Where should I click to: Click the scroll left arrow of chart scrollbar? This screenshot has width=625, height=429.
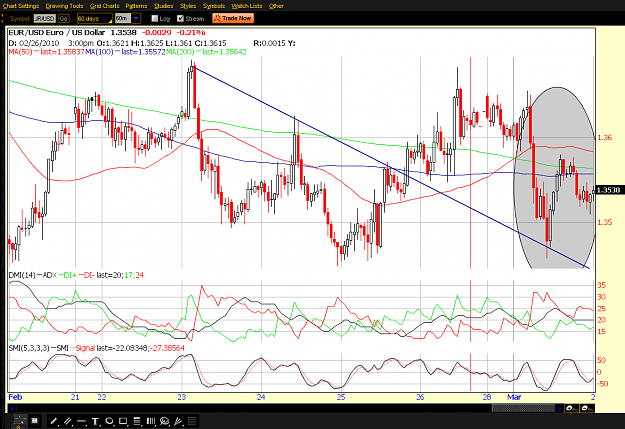click(12, 408)
